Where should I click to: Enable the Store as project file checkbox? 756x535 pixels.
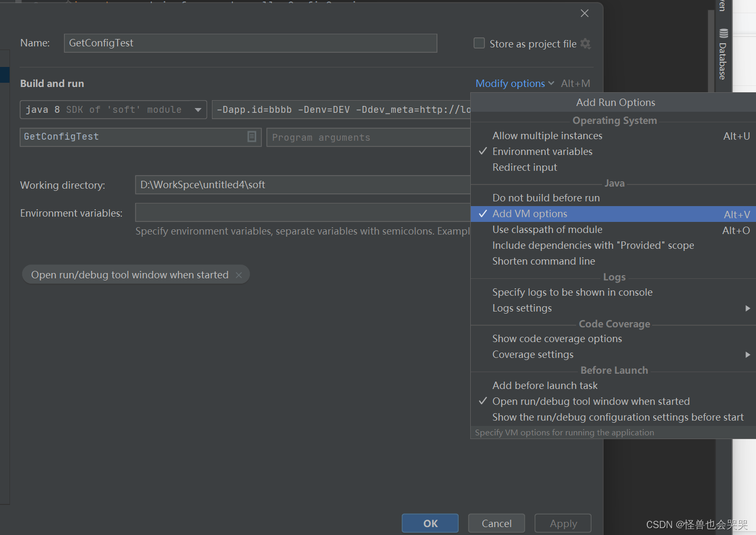479,43
